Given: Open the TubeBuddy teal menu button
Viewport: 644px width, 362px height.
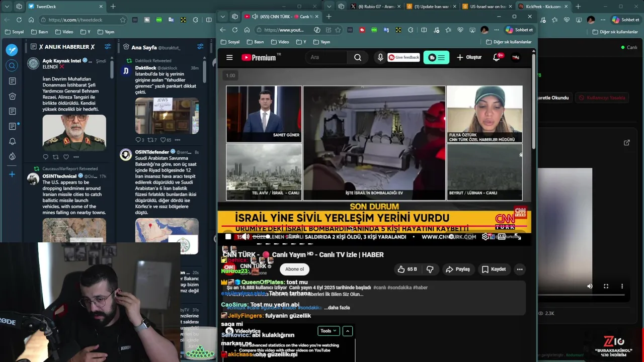Looking at the screenshot, I should coord(436,57).
